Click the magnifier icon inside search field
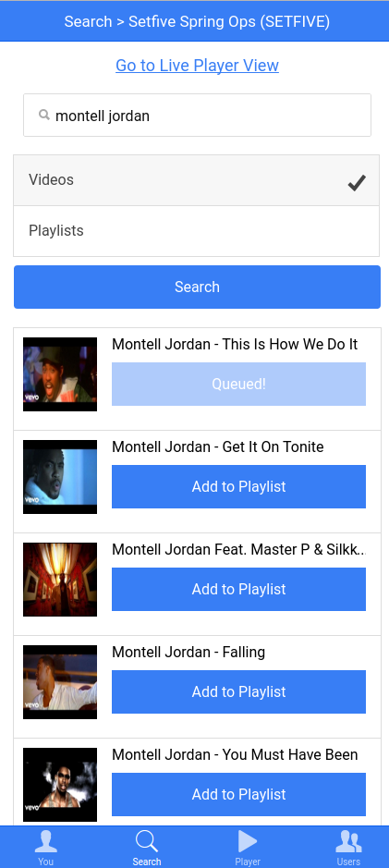Viewport: 389px width, 868px height. [x=44, y=115]
